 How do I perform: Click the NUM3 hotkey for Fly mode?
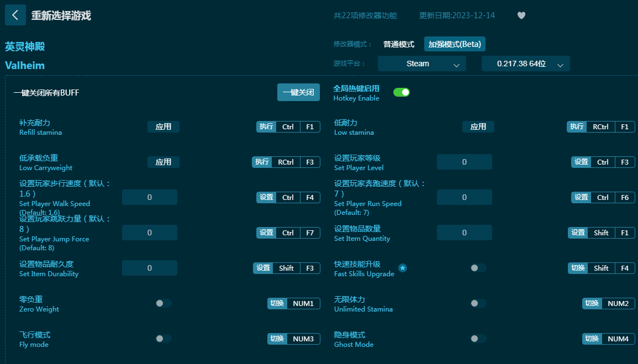click(303, 339)
